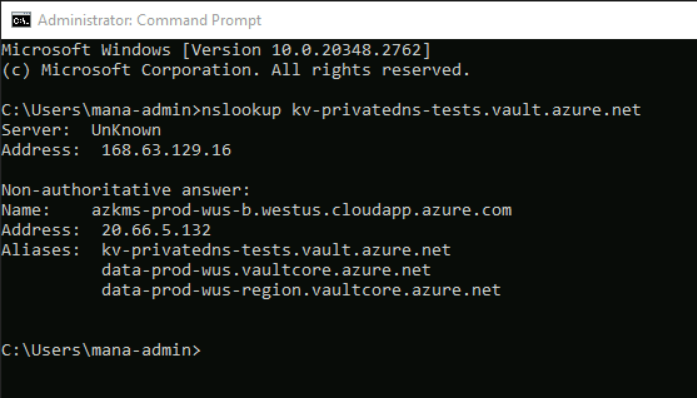This screenshot has height=398, width=697.
Task: Click the Non-authoritative answer line
Action: click(126, 190)
